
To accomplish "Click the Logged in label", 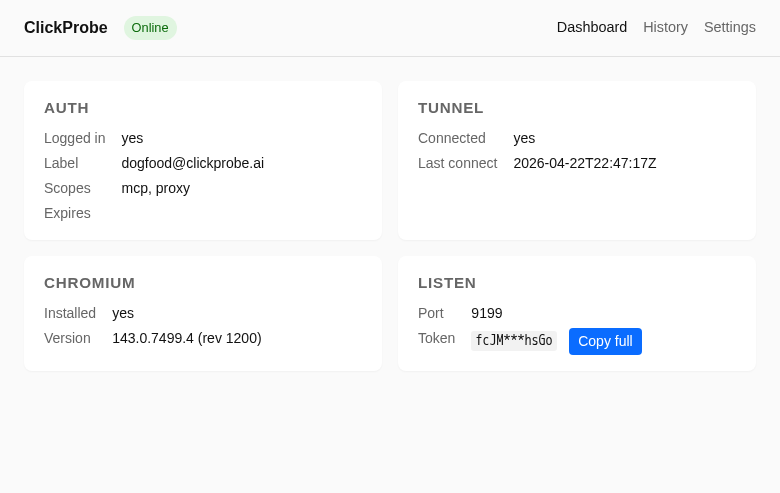I will (75, 138).
